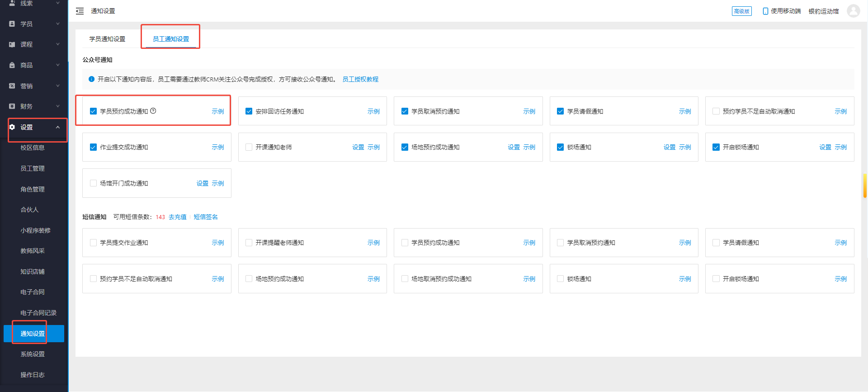Click the 商品 sidebar icon
Screen dimensions: 868x392
pyautogui.click(x=12, y=65)
